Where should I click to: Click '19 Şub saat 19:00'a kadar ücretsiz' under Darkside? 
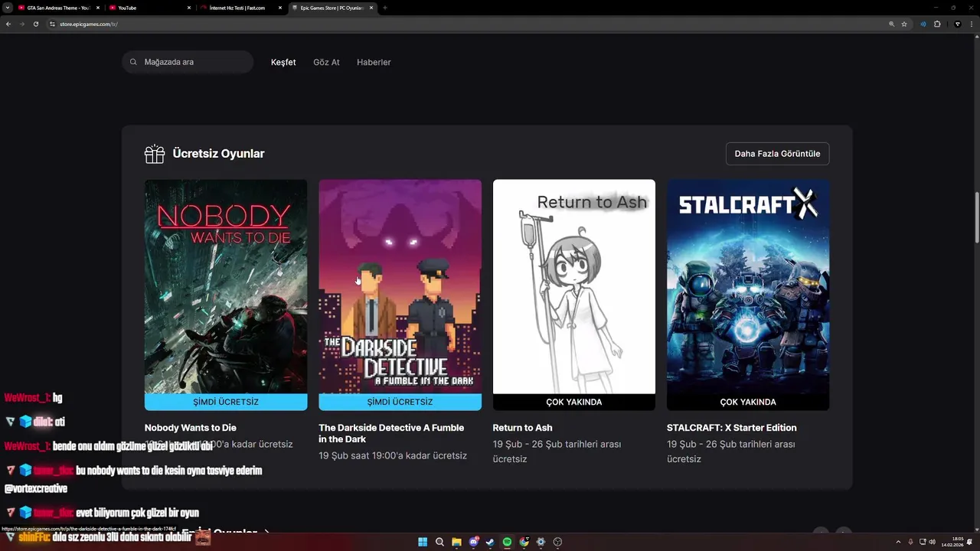click(x=393, y=455)
